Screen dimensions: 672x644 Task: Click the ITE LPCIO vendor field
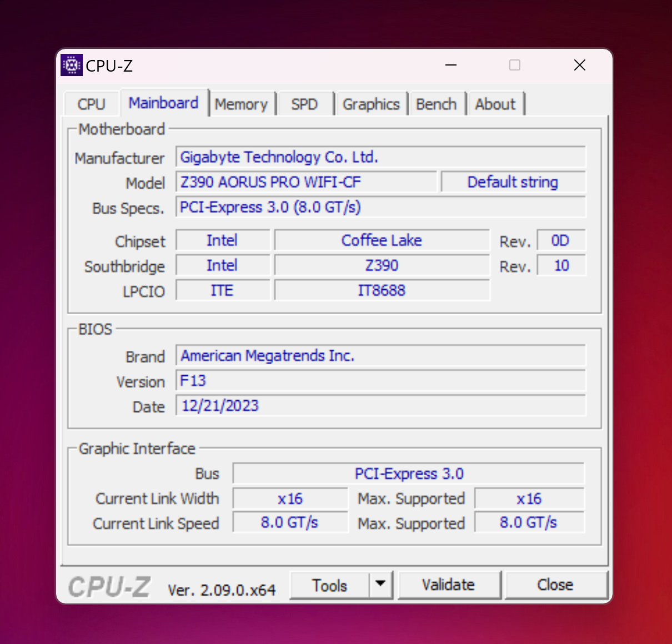point(223,290)
